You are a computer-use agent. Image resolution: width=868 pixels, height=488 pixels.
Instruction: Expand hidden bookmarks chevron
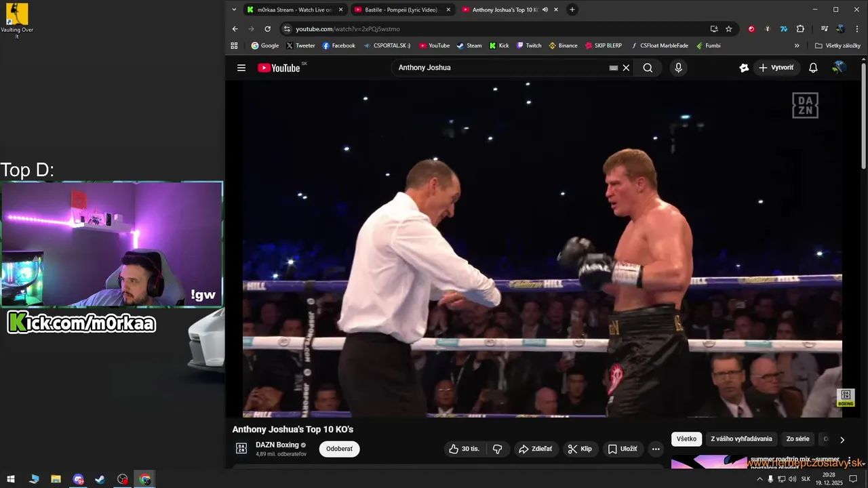pyautogui.click(x=797, y=45)
